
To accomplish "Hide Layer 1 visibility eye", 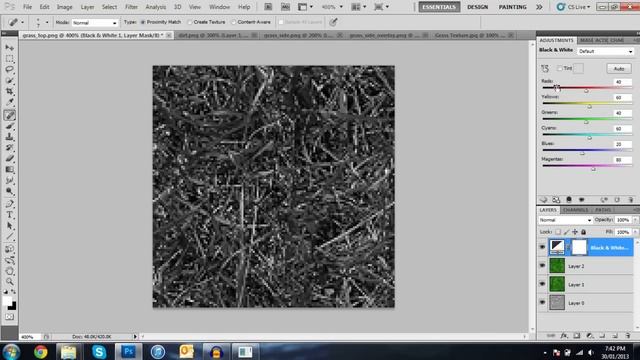I will (x=542, y=284).
